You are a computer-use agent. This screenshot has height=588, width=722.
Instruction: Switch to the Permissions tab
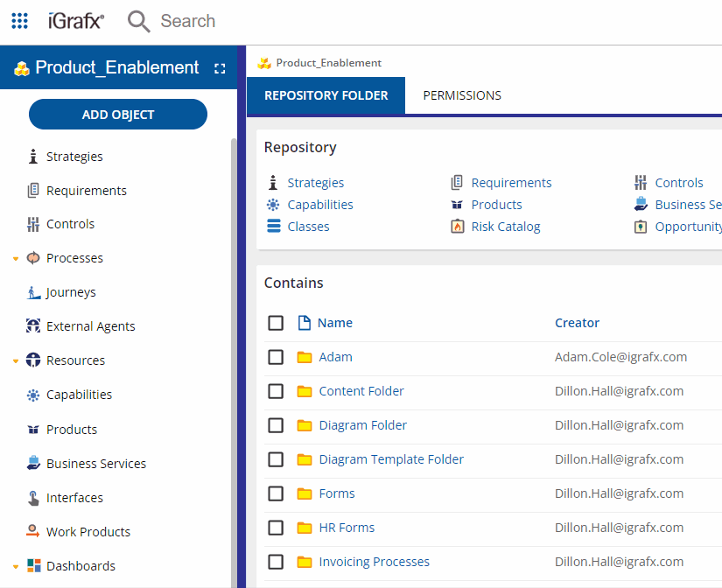[462, 95]
